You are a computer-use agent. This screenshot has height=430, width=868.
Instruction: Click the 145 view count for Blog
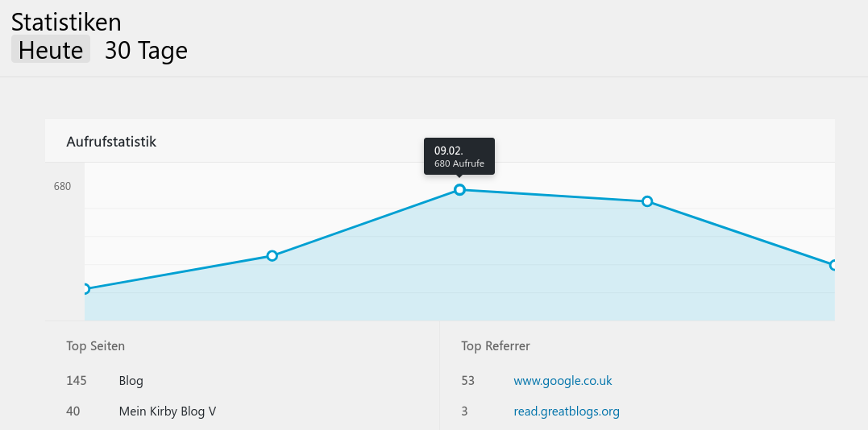click(77, 380)
